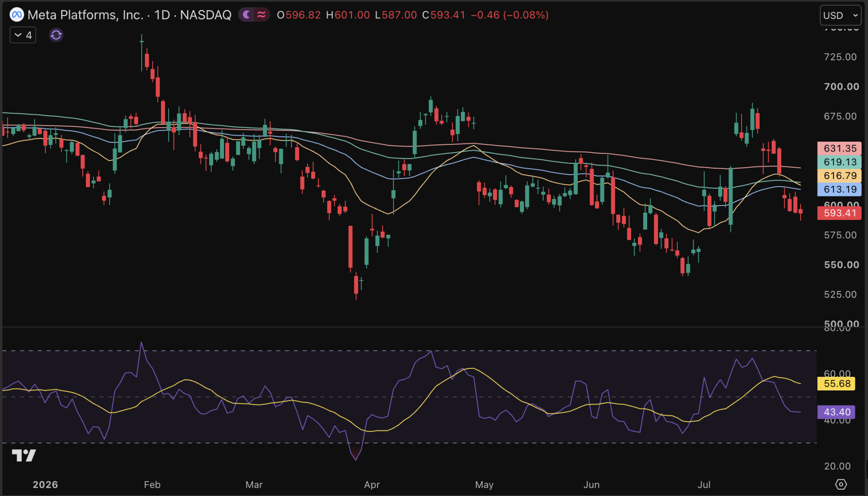Click the 700.00 price scale level
The height and width of the screenshot is (496, 868).
pyautogui.click(x=841, y=86)
